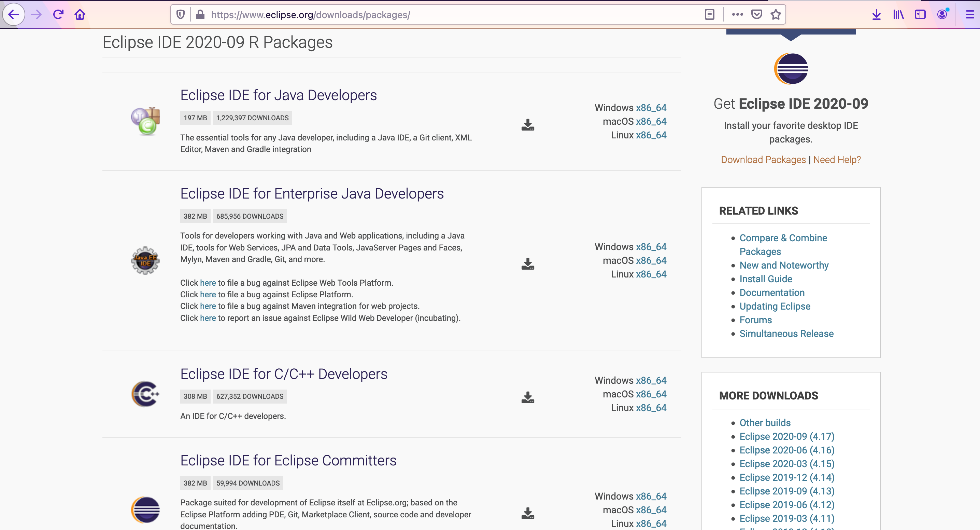Screen dimensions: 980x530
Task: Click the Java Developers package download icon
Action: pos(528,125)
